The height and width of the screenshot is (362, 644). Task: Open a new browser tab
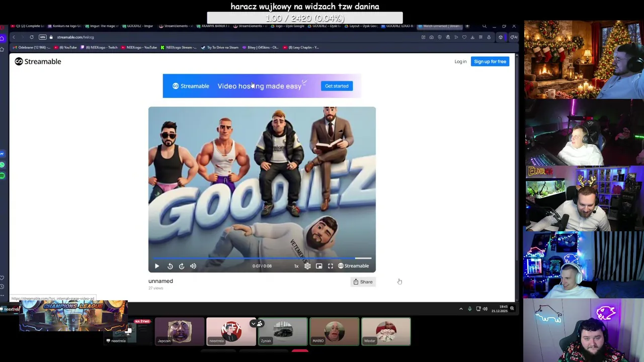[467, 26]
